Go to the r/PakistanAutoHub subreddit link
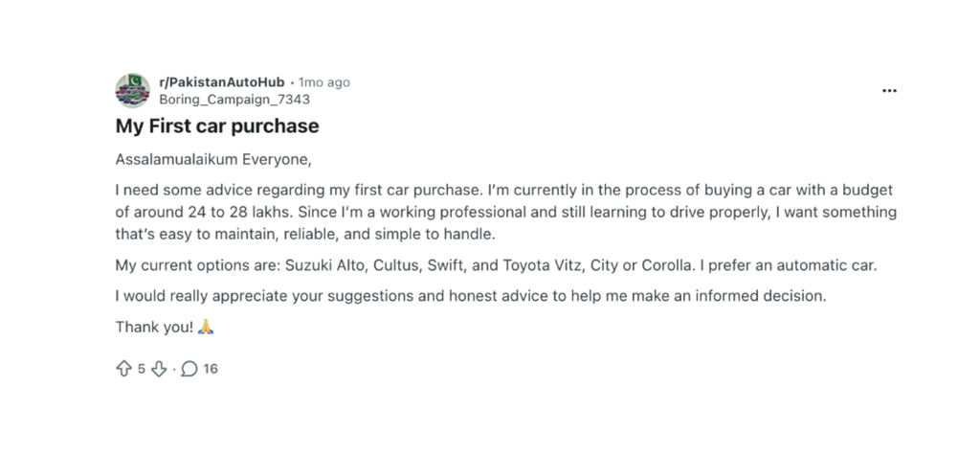 tap(222, 82)
